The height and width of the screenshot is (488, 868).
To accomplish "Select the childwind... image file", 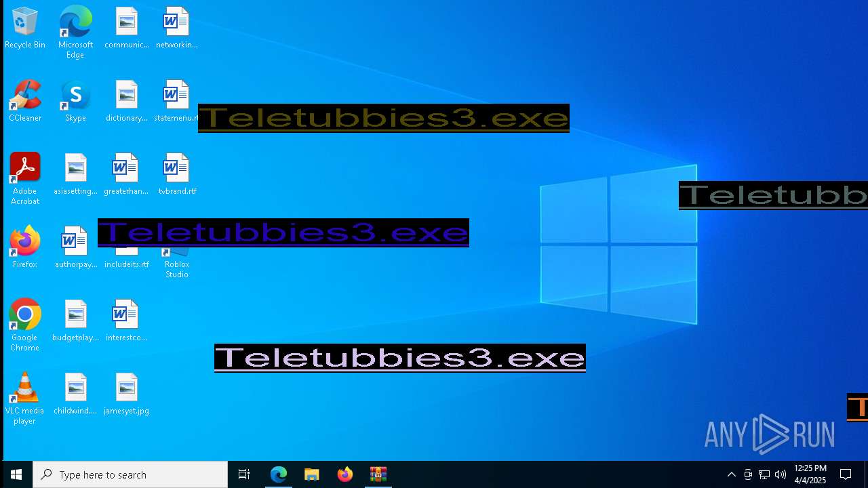I will click(x=75, y=394).
